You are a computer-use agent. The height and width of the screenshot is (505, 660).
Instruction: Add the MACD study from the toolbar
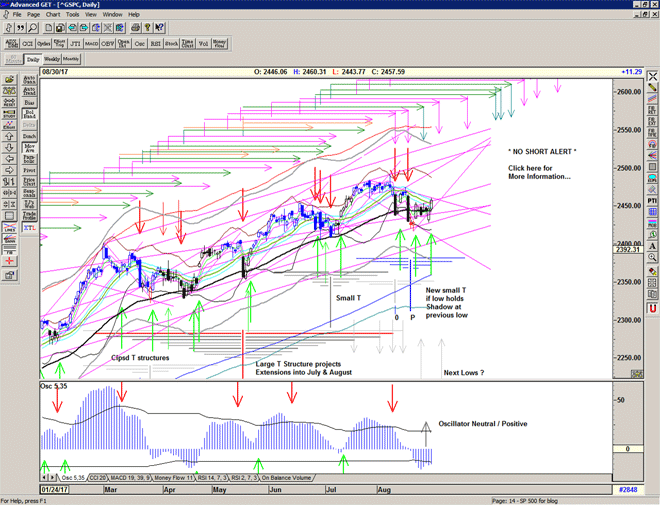point(90,44)
